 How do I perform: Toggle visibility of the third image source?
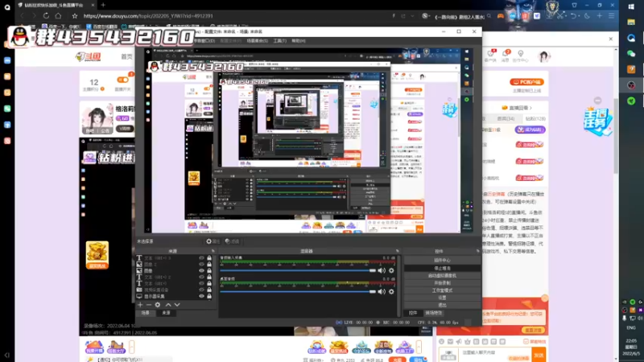[x=201, y=271]
